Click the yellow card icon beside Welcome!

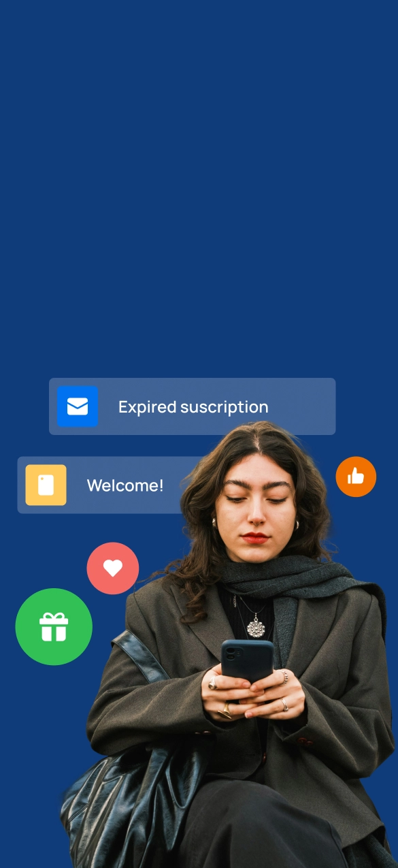[46, 485]
